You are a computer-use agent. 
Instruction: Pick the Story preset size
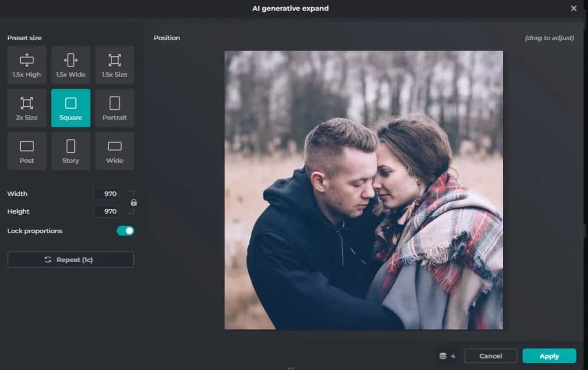click(x=71, y=151)
